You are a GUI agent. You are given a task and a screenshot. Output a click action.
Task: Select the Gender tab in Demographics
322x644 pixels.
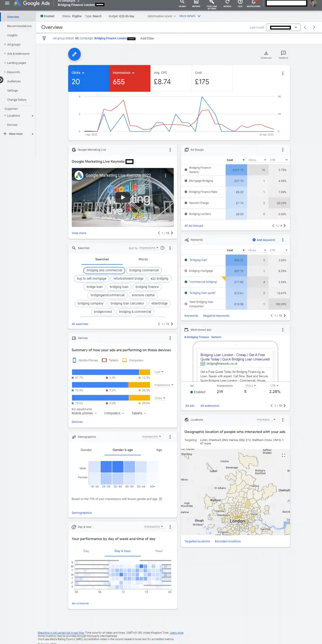(86, 450)
